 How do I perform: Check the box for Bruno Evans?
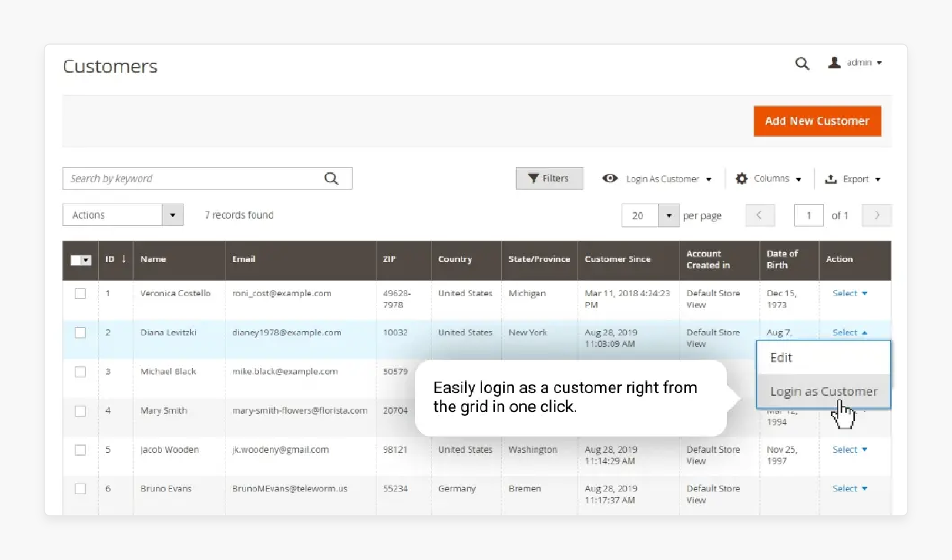[80, 489]
